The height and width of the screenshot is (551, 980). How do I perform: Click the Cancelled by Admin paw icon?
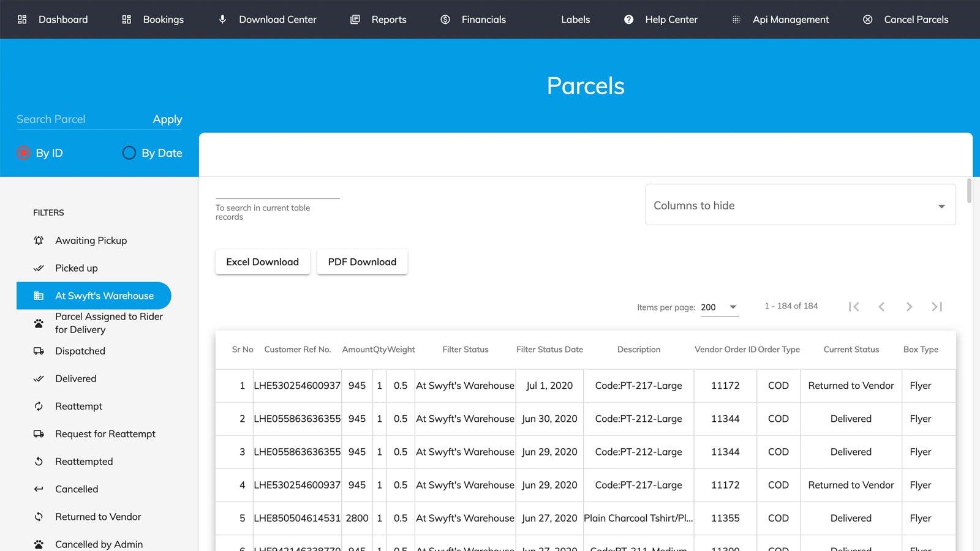click(39, 544)
